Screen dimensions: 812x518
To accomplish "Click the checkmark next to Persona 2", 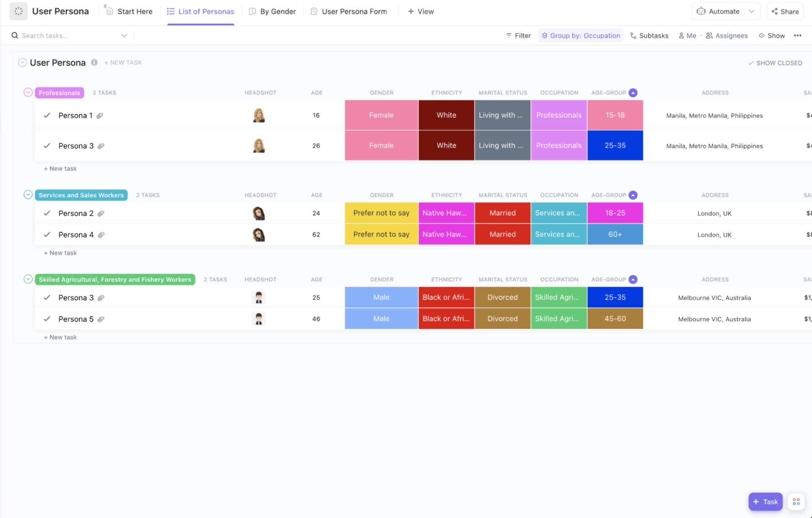I will 47,213.
